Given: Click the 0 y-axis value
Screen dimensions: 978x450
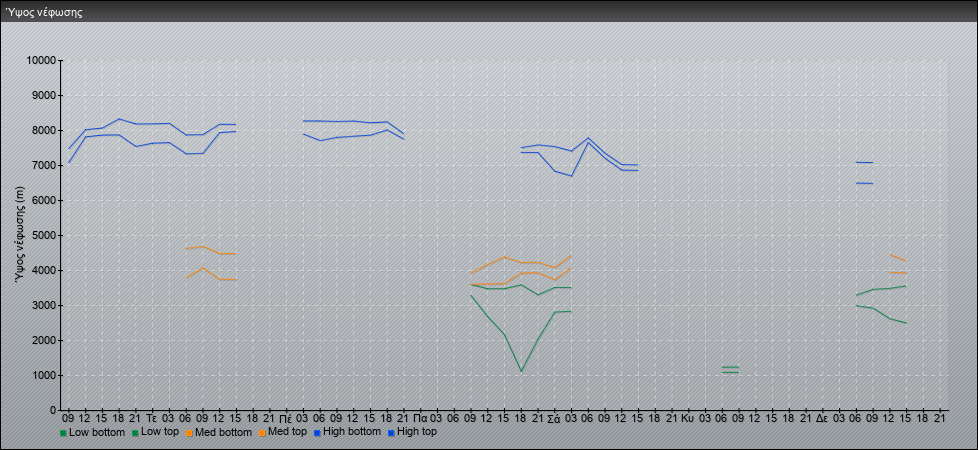Looking at the screenshot, I should (54, 410).
